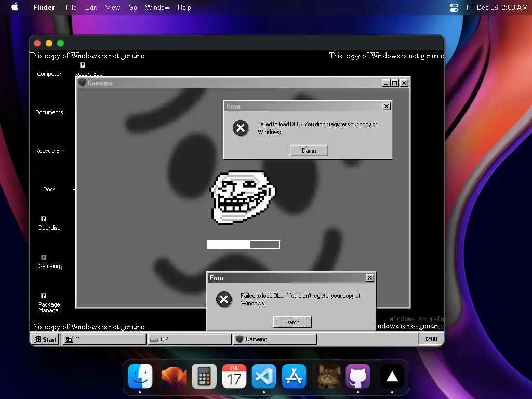Click the green zoom button of macOS window
The width and height of the screenshot is (532, 399).
(x=61, y=43)
